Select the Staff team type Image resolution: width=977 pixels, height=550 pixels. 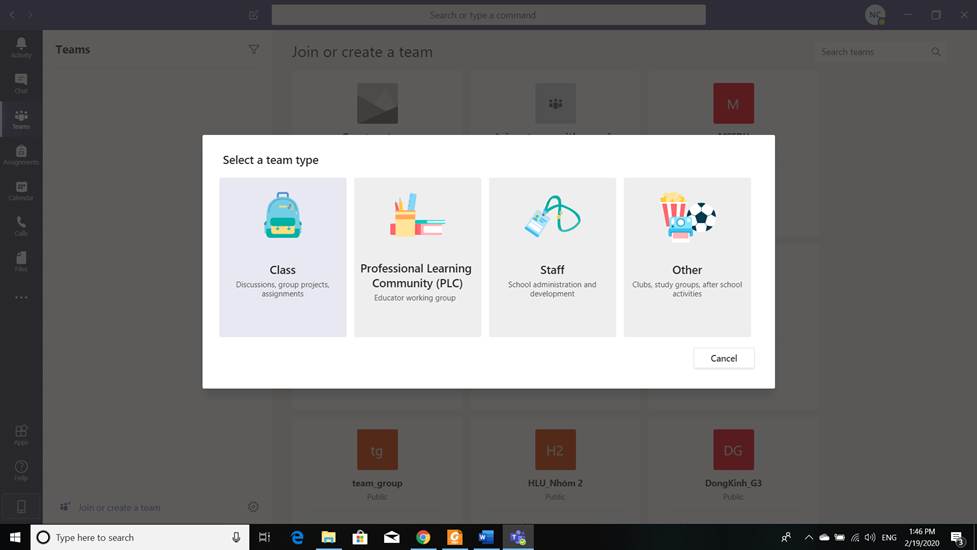[x=552, y=257]
